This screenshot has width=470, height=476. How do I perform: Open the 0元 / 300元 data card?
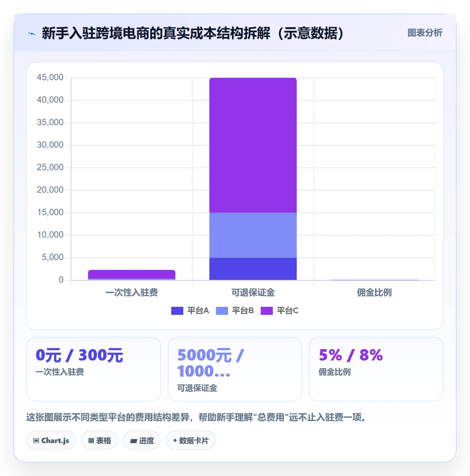tap(94, 369)
